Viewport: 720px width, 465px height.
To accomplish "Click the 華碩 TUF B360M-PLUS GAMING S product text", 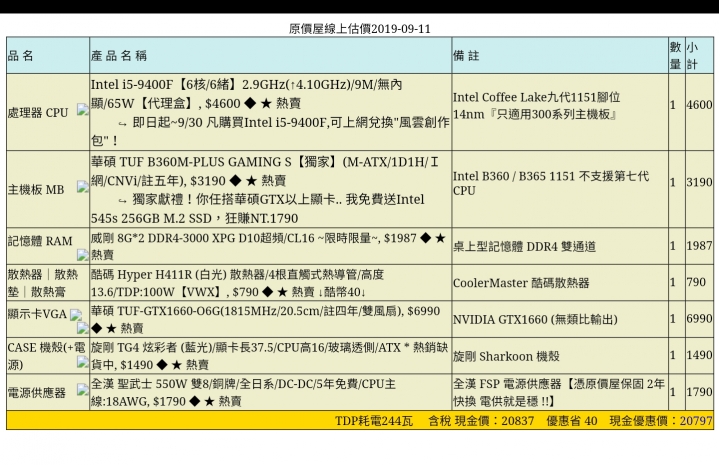I will point(265,171).
